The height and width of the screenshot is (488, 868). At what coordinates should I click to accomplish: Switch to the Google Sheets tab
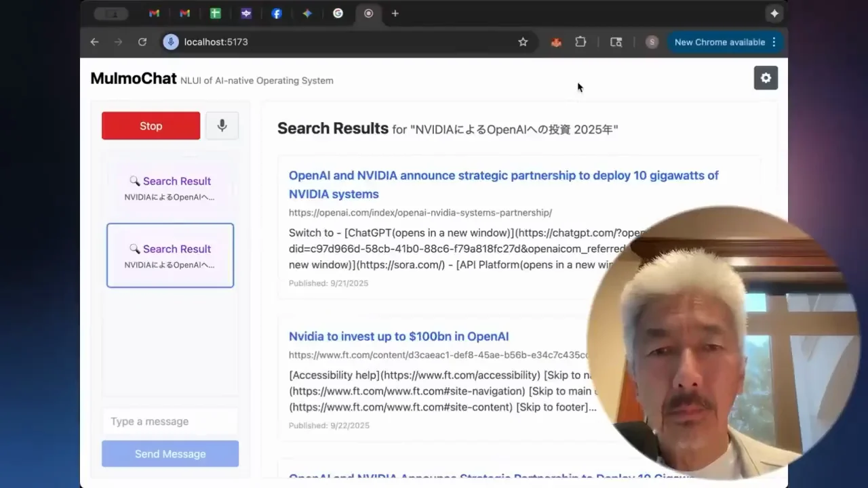click(x=216, y=14)
